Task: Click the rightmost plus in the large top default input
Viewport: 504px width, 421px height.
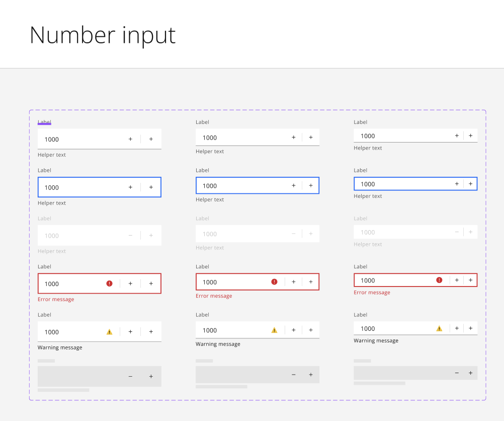Action: (151, 139)
